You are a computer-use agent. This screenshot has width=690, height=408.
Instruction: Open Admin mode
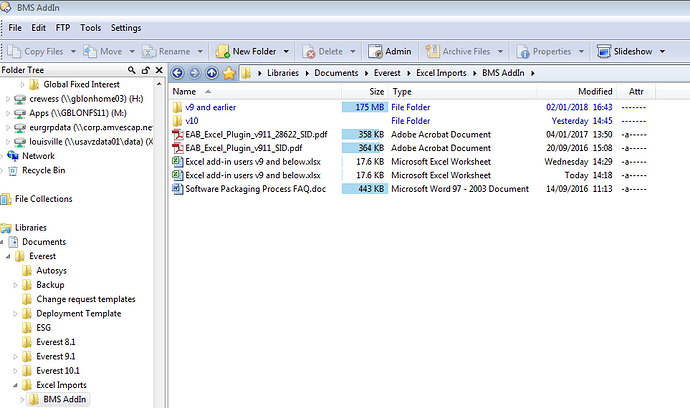[x=389, y=51]
